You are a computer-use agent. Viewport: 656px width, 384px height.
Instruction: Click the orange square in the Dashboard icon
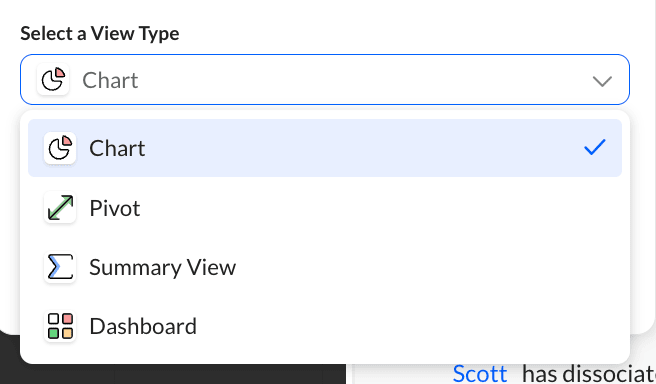pyautogui.click(x=67, y=333)
